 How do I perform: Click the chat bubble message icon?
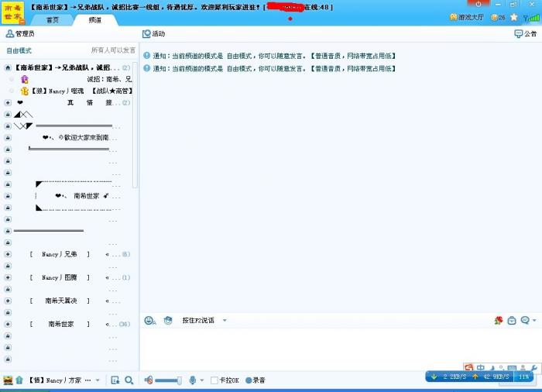point(525,321)
